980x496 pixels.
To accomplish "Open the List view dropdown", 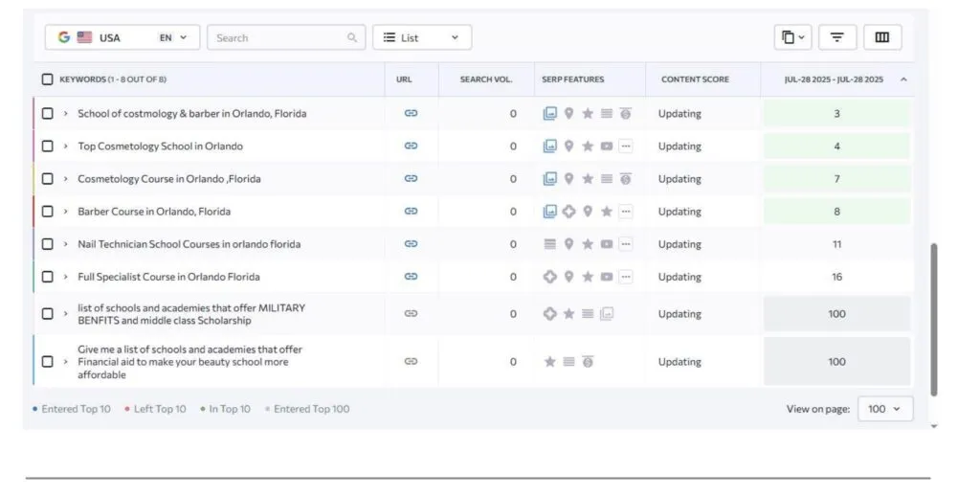I will [422, 37].
